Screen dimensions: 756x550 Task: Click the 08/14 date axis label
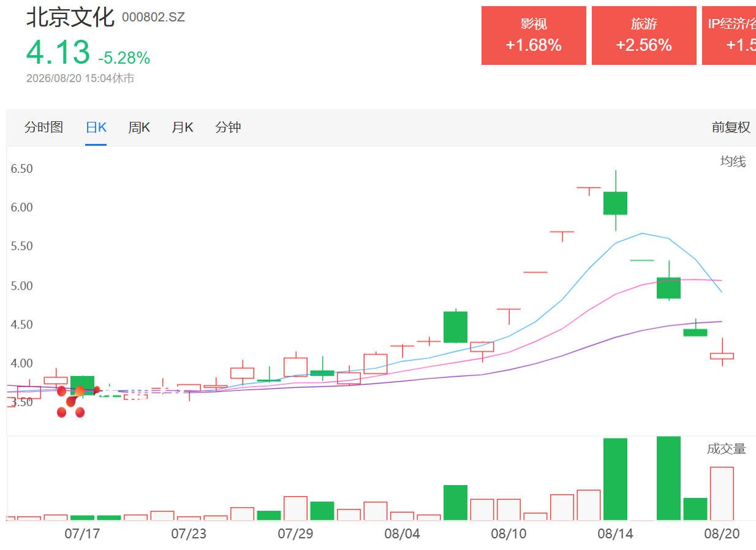pyautogui.click(x=615, y=534)
